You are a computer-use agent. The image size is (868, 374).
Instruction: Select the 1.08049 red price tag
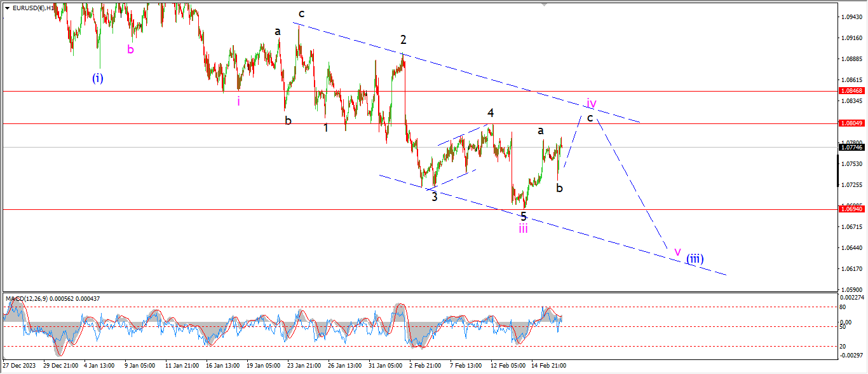tap(851, 123)
